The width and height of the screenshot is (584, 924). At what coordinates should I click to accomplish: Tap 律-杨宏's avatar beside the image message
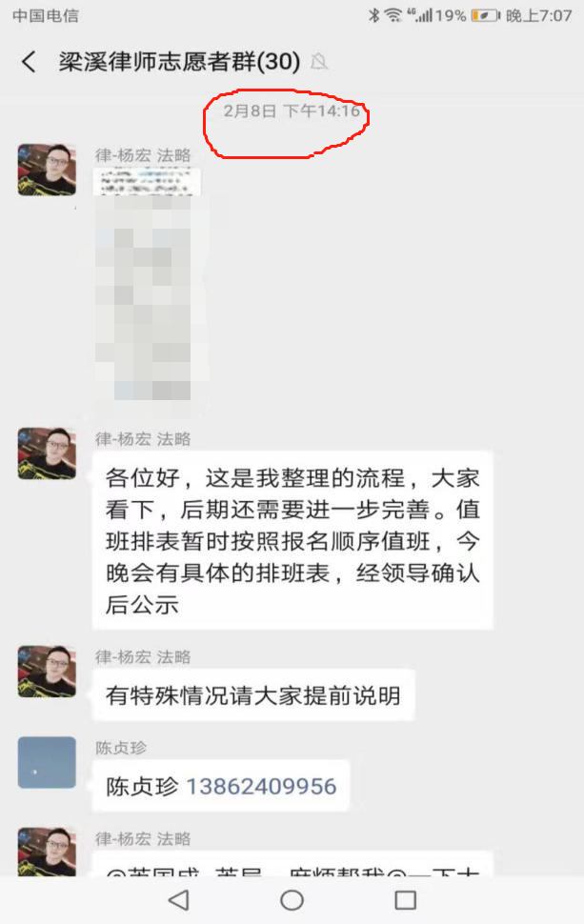coord(47,170)
